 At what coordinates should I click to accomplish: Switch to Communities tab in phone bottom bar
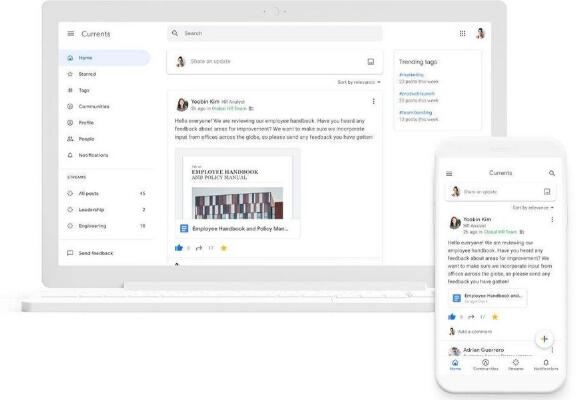(485, 365)
